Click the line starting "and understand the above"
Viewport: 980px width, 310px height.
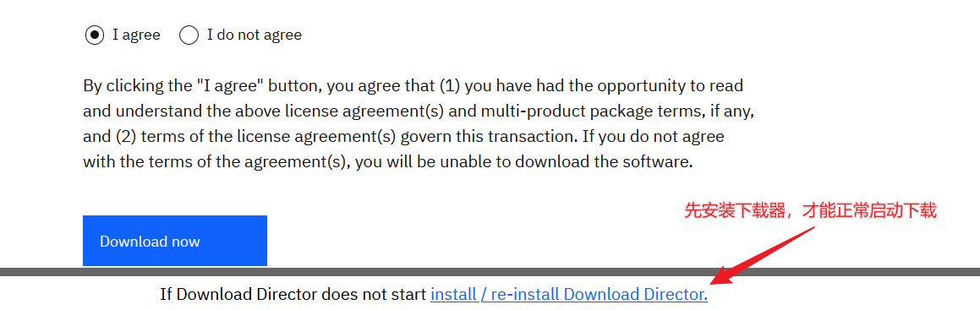tap(419, 111)
